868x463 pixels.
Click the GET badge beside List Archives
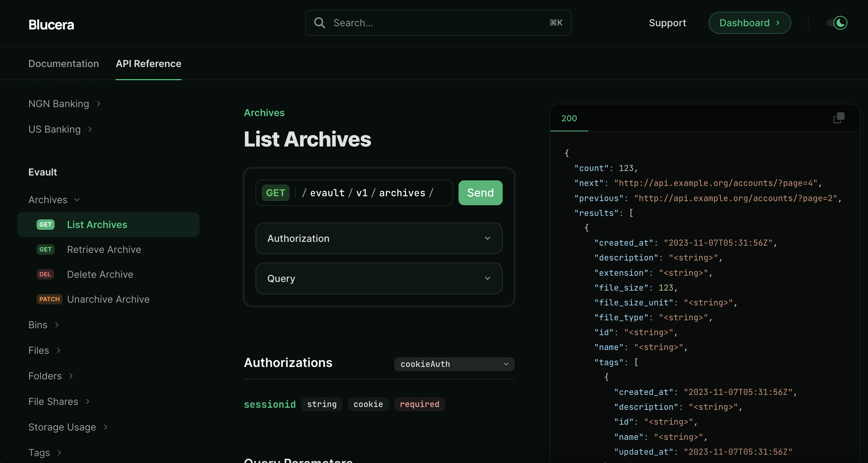pyautogui.click(x=46, y=225)
